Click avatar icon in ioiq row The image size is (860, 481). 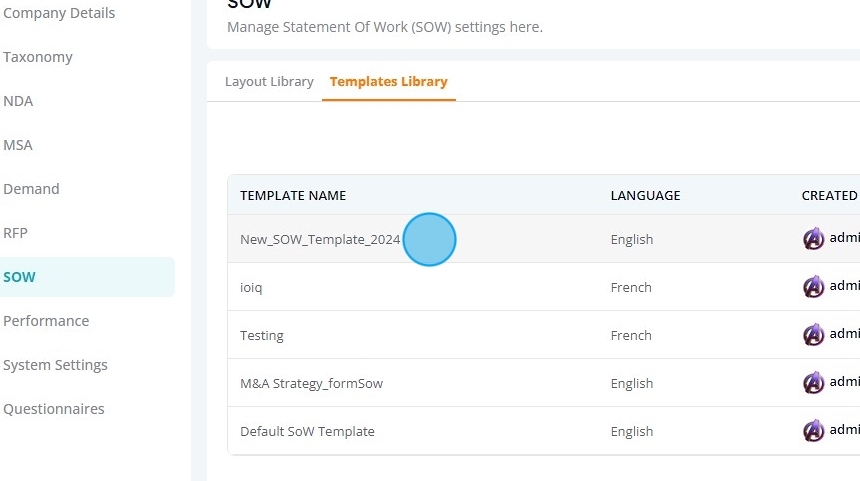[x=814, y=287]
